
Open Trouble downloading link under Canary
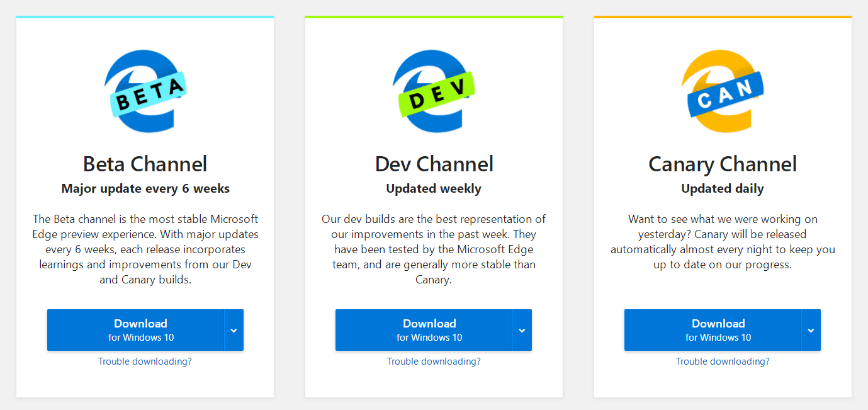(723, 362)
